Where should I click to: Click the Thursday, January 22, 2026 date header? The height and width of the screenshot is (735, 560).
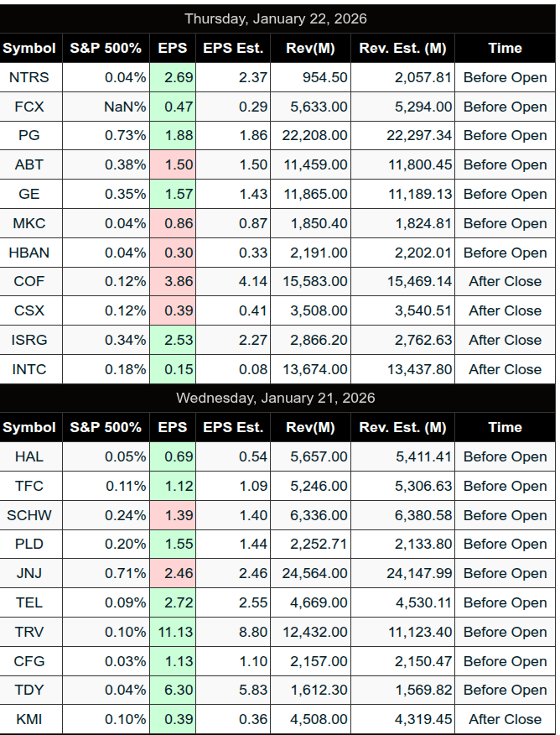(x=276, y=18)
